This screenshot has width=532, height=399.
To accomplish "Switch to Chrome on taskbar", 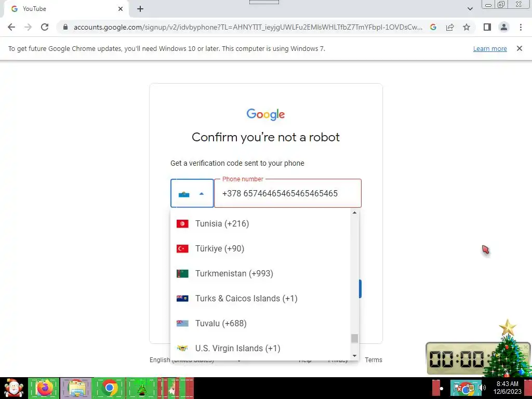I will click(109, 388).
